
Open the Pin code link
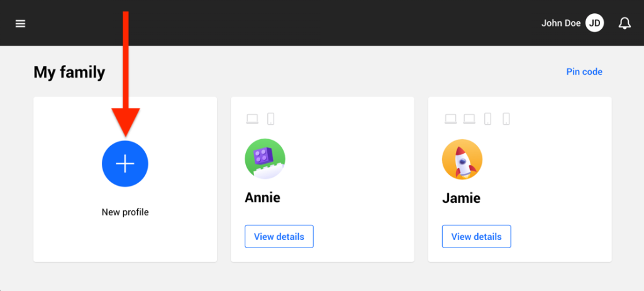coord(584,72)
